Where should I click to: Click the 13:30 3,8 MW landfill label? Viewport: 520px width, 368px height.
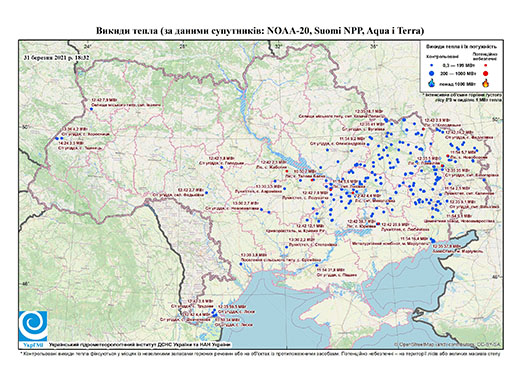(254, 255)
